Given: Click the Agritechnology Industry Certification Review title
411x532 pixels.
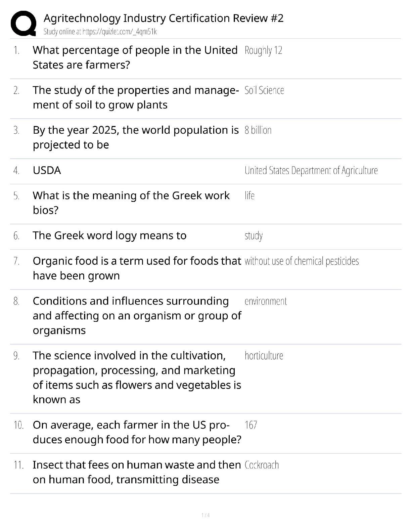Looking at the screenshot, I should pos(164,18).
